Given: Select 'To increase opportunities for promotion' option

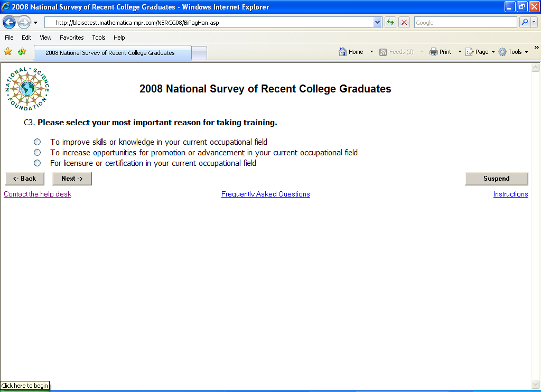Looking at the screenshot, I should point(38,153).
